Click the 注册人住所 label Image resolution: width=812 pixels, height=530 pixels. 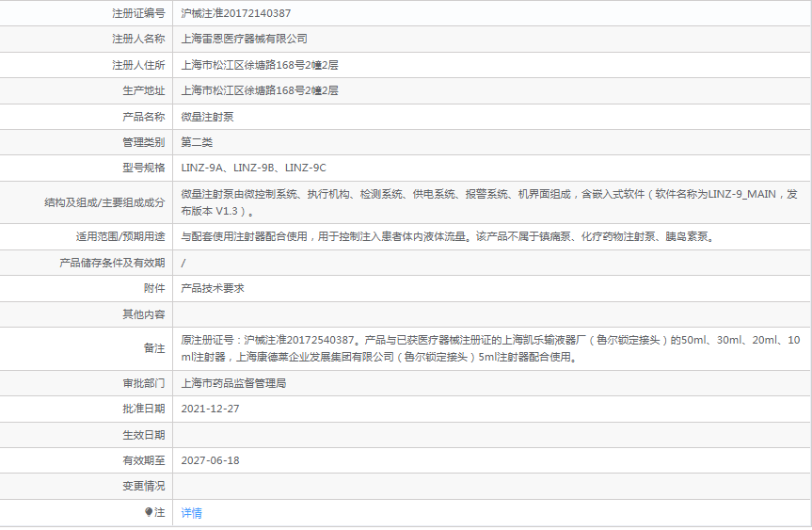pos(138,65)
